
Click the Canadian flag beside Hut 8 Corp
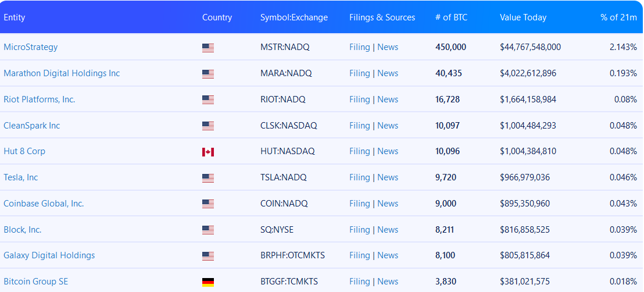tap(208, 152)
